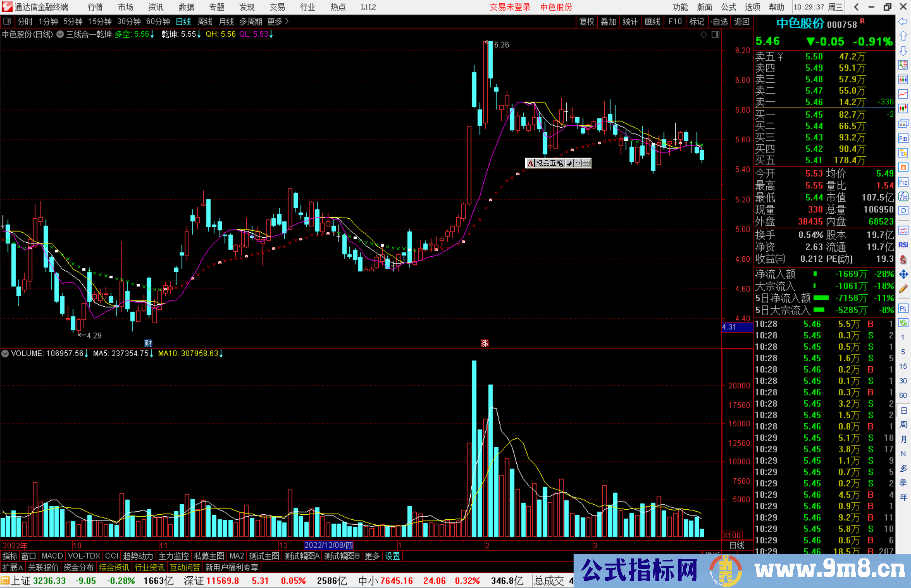This screenshot has height=588, width=911.
Task: Open the orange document report icon
Action: pos(903,167)
